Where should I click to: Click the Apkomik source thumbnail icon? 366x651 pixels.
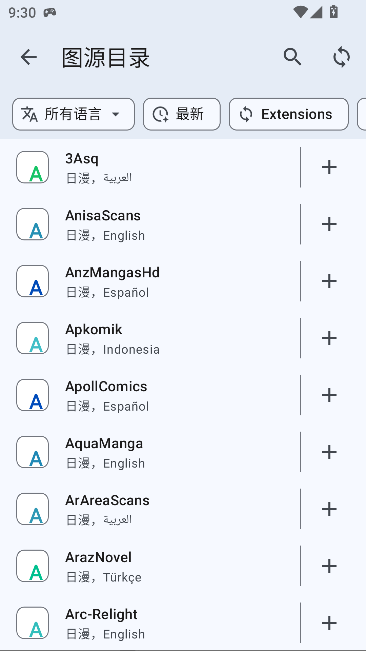pos(32,338)
